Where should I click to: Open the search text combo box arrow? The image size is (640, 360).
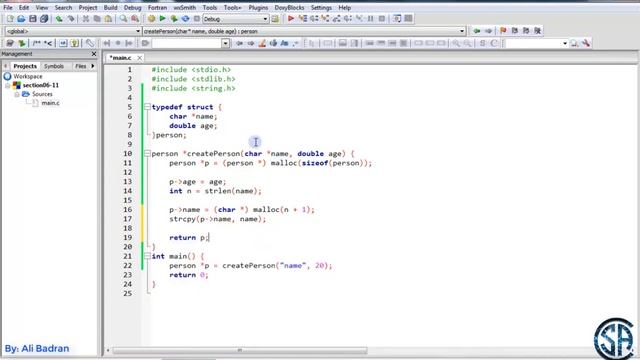(x=225, y=43)
